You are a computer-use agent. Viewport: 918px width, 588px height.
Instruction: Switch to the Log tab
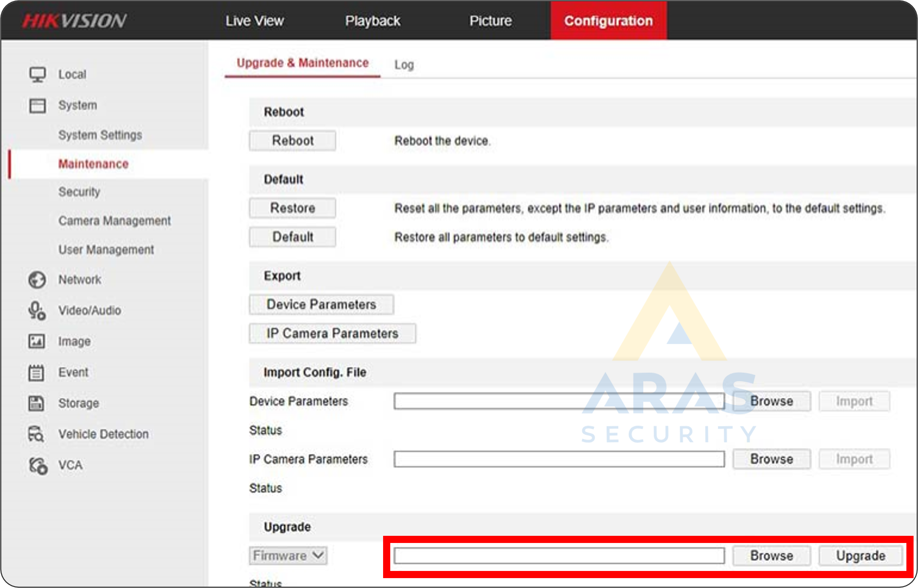[x=404, y=65]
